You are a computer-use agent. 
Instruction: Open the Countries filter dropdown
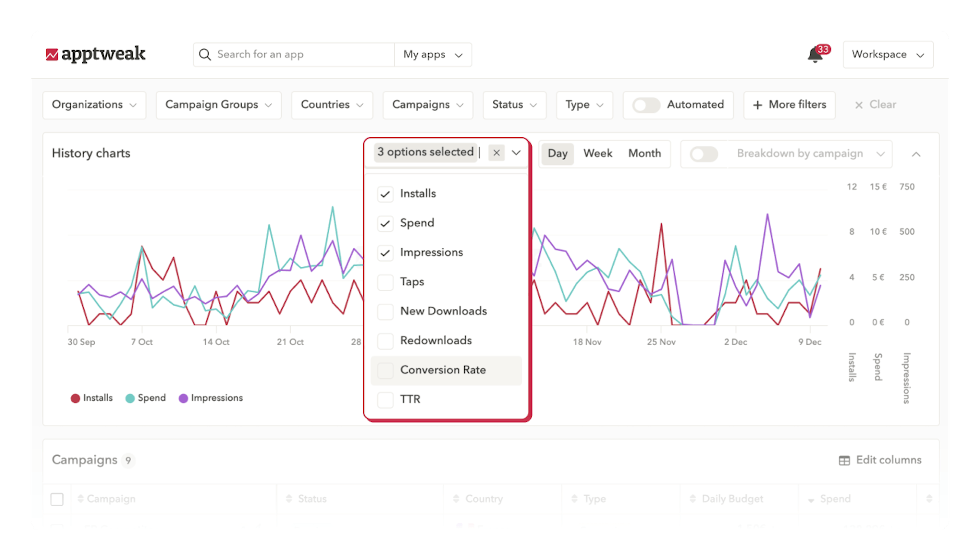coord(332,105)
